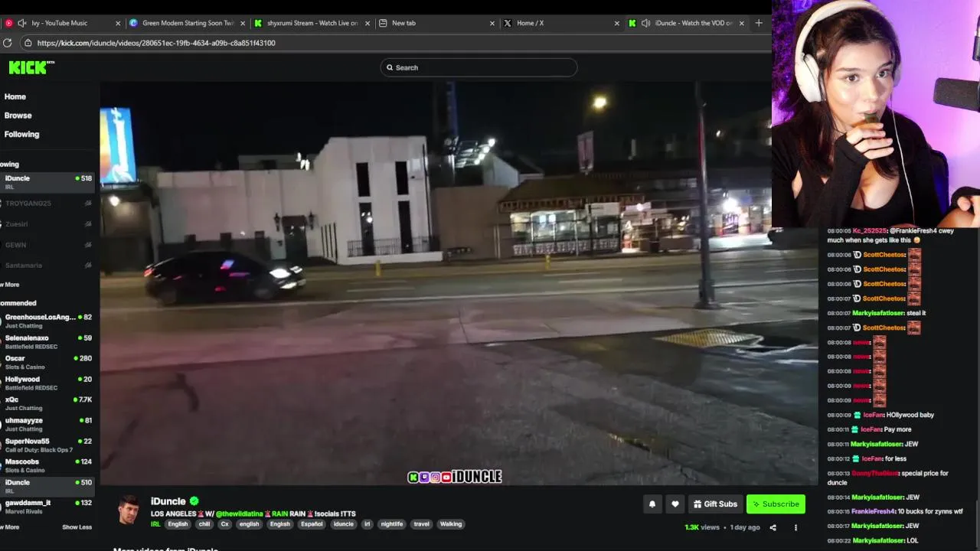Switch to shyxrumi Stream tab
980x551 pixels.
click(x=312, y=23)
